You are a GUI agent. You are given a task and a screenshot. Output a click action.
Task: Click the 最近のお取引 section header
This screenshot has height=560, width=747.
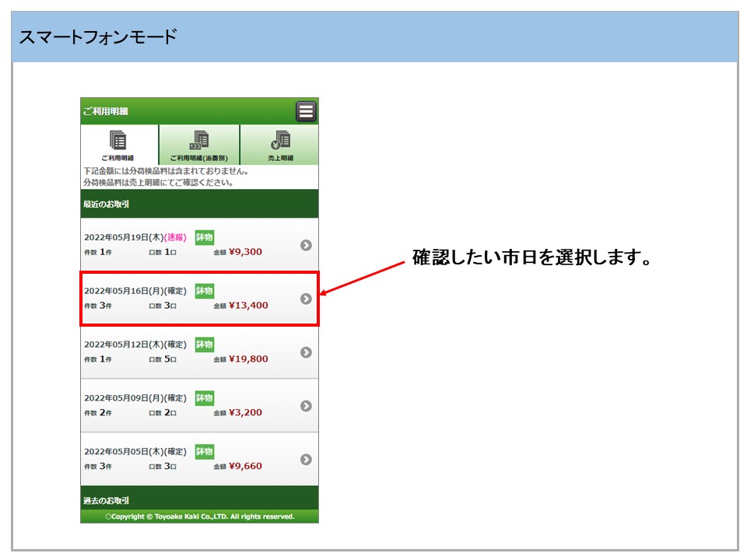coord(107,205)
